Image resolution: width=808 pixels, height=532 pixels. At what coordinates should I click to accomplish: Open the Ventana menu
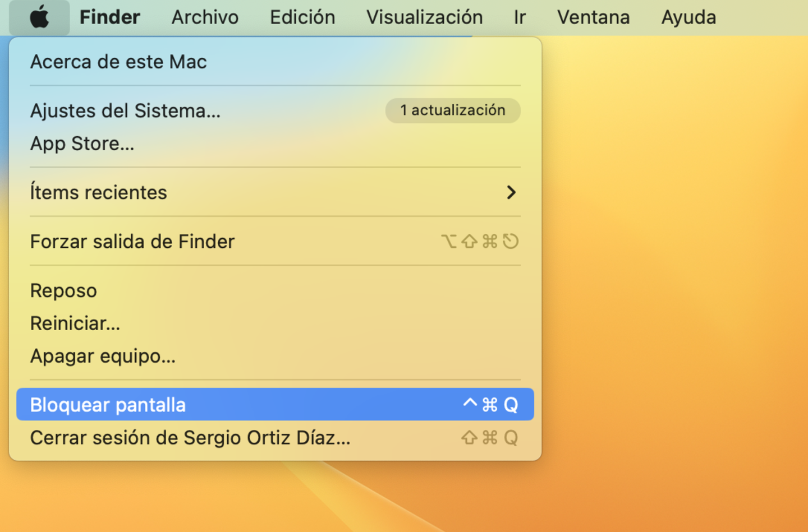click(593, 17)
